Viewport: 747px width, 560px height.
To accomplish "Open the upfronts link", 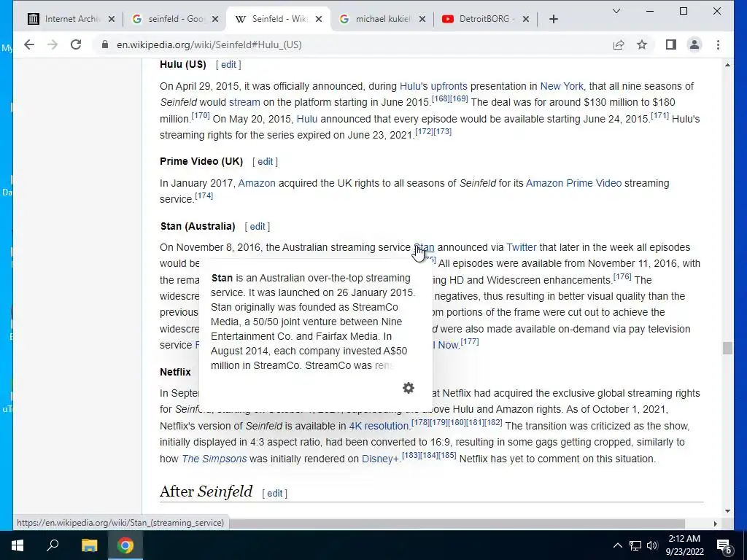I will 449,86.
